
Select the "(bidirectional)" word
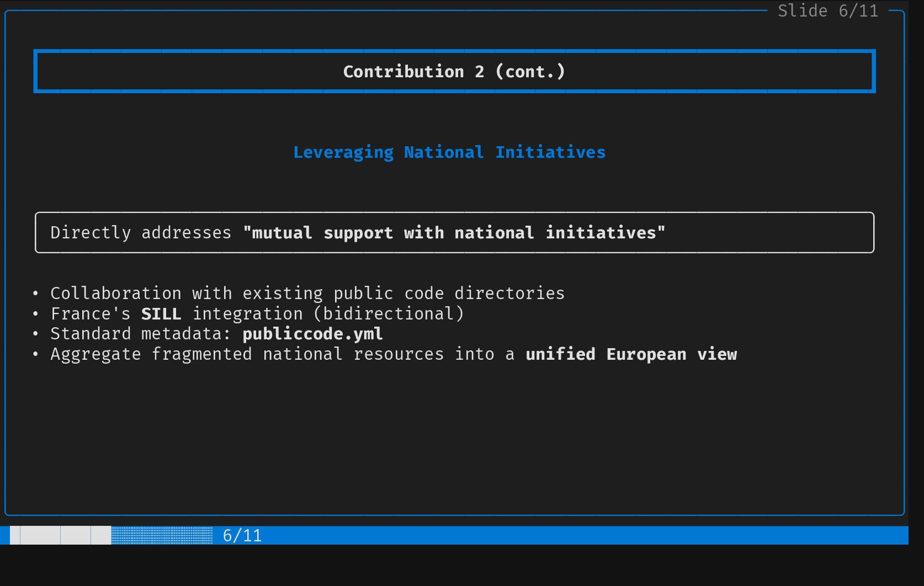(x=389, y=314)
